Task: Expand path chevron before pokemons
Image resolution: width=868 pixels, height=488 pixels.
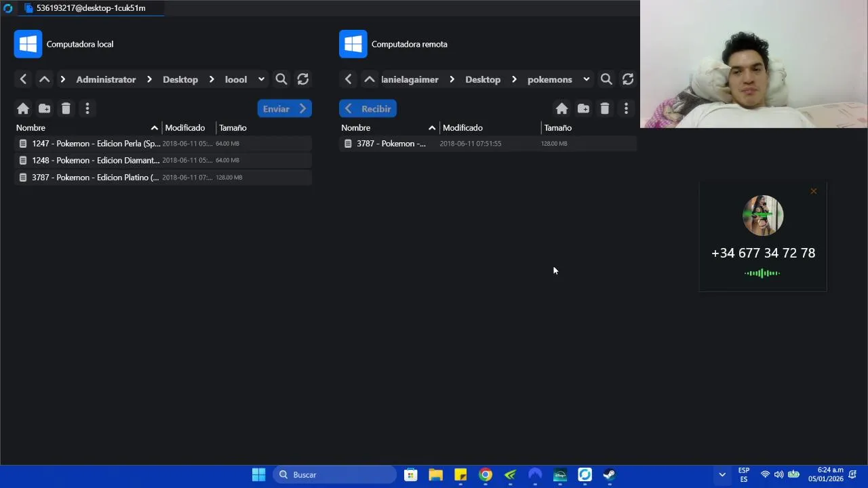Action: point(514,79)
